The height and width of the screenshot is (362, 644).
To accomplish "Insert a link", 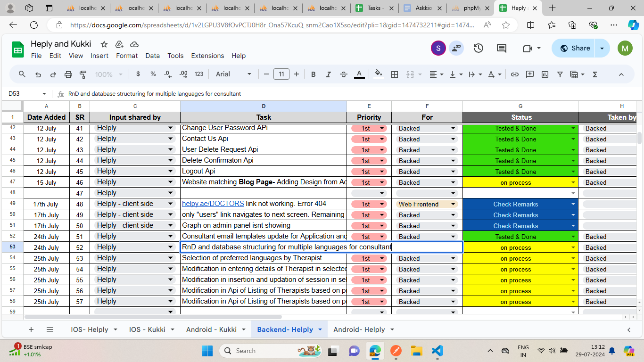I will pos(515,74).
